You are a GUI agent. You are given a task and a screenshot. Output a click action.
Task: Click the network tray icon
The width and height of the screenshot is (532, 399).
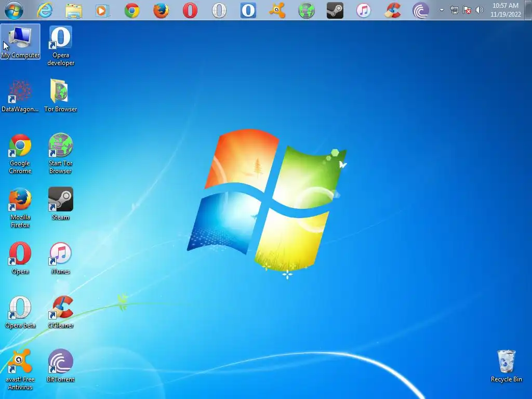(454, 10)
